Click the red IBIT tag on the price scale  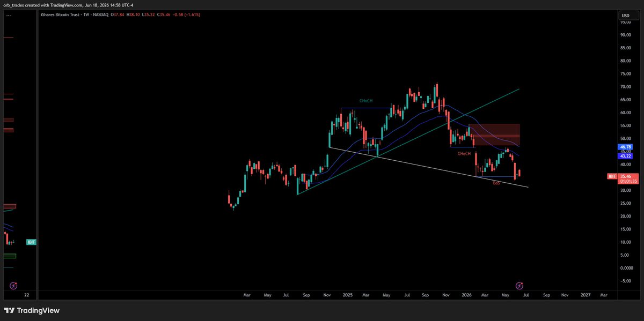coord(611,176)
